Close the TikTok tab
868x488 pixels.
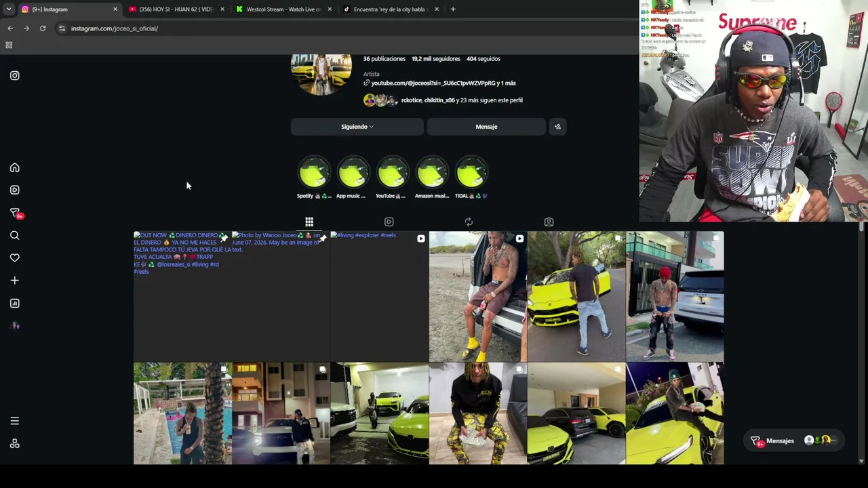(437, 9)
